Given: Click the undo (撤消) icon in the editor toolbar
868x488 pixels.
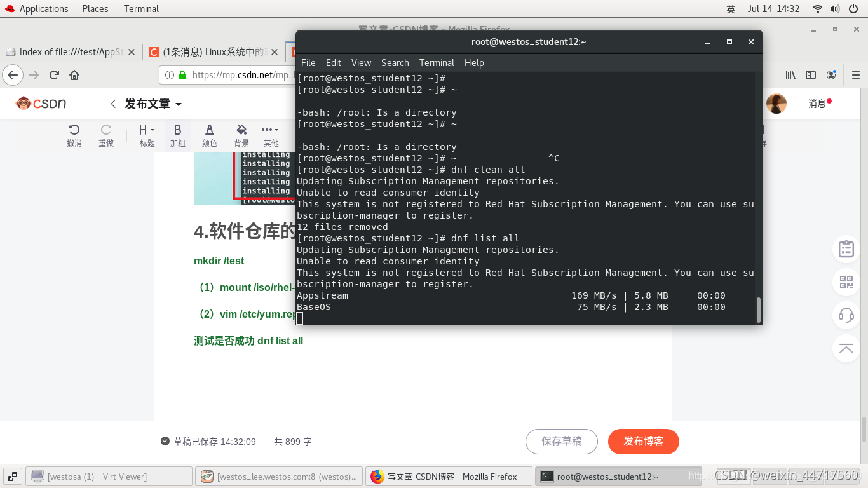Looking at the screenshot, I should [74, 130].
